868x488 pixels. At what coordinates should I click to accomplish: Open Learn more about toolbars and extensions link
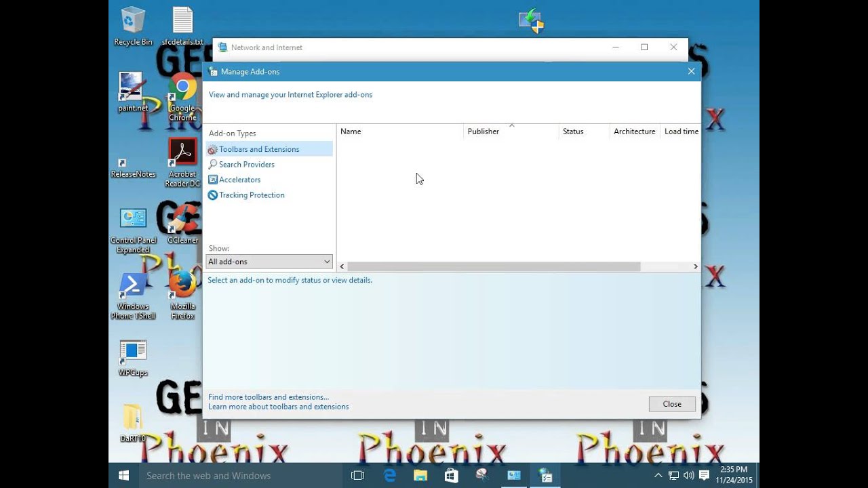[279, 407]
